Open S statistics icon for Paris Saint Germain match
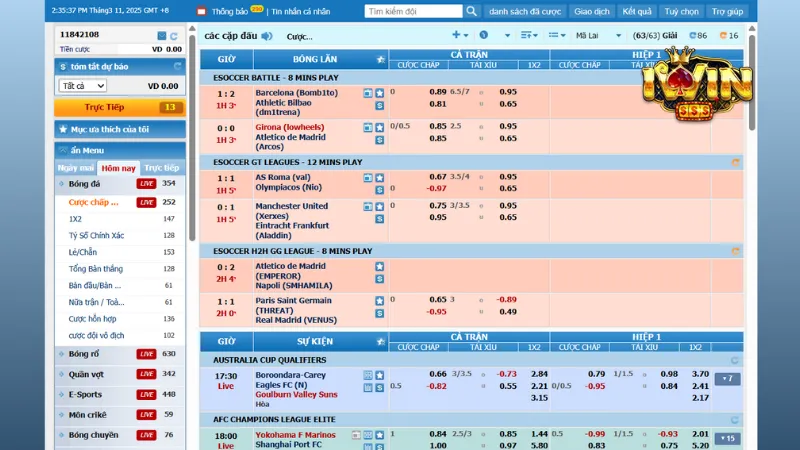The height and width of the screenshot is (450, 800). [x=380, y=313]
